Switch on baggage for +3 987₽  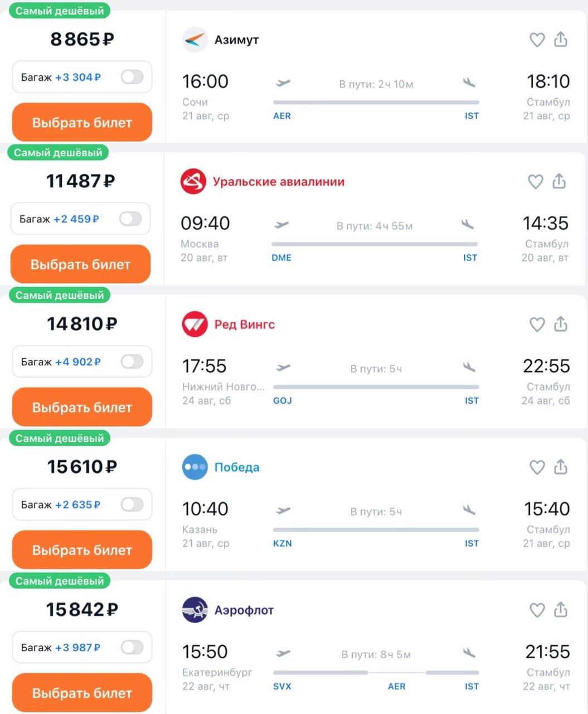pyautogui.click(x=132, y=647)
